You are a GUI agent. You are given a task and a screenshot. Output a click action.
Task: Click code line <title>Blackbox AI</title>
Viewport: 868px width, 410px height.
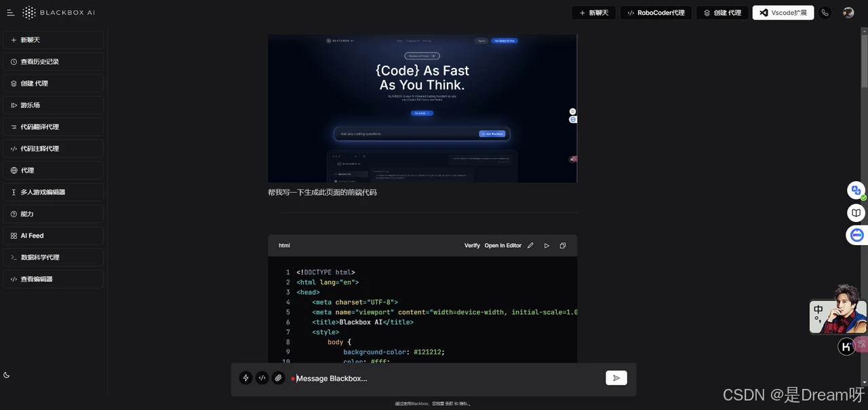click(363, 322)
